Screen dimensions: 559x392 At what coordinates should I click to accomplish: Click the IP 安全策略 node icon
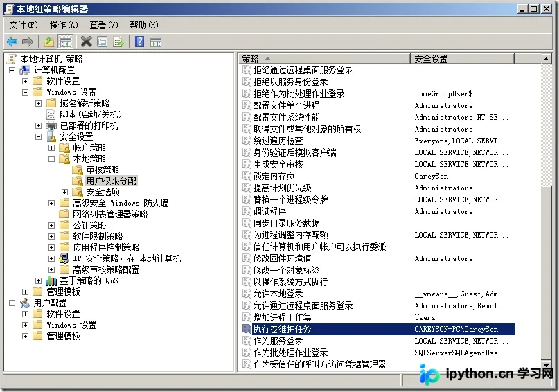tap(64, 258)
